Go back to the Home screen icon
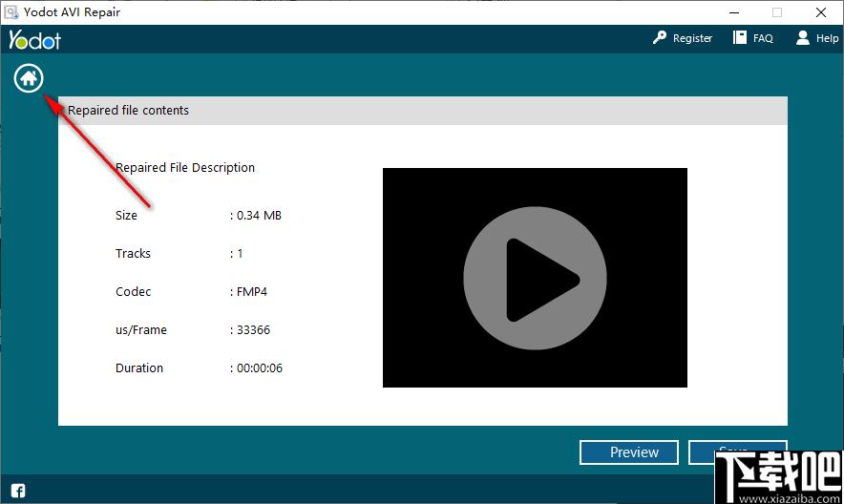This screenshot has height=504, width=844. [29, 78]
